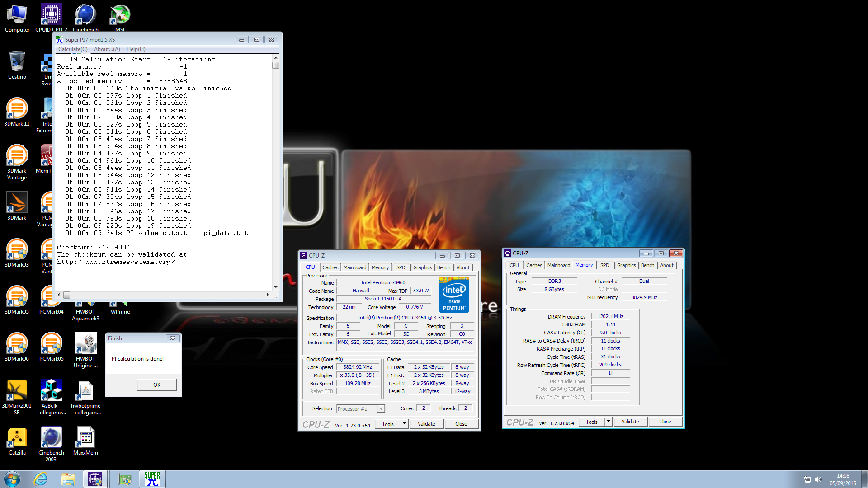Launch 3DMark06 shortcut
Viewport: 868px width, 488px height.
click(17, 347)
